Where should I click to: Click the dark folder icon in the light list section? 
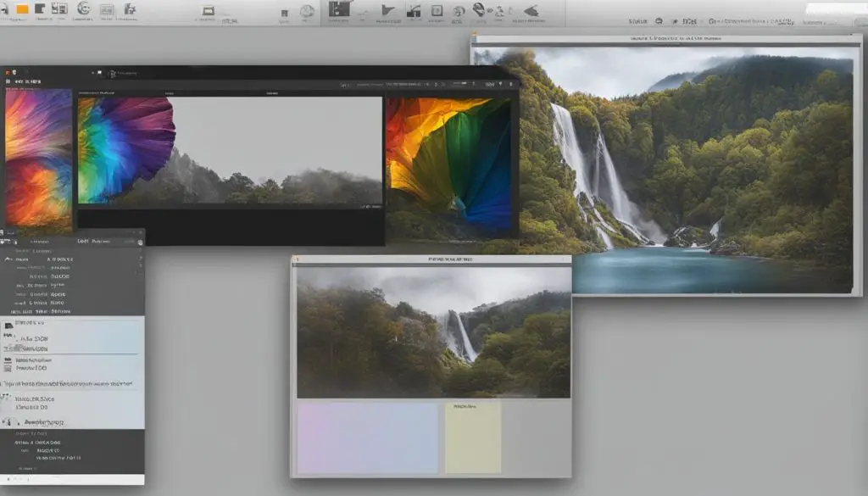pyautogui.click(x=8, y=325)
